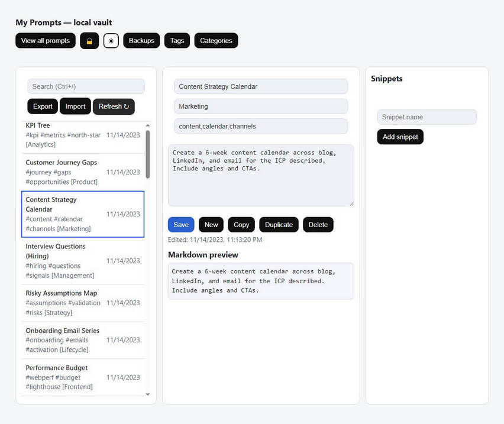504x424 pixels.
Task: Click the Refresh button with arrow icon
Action: (x=114, y=106)
